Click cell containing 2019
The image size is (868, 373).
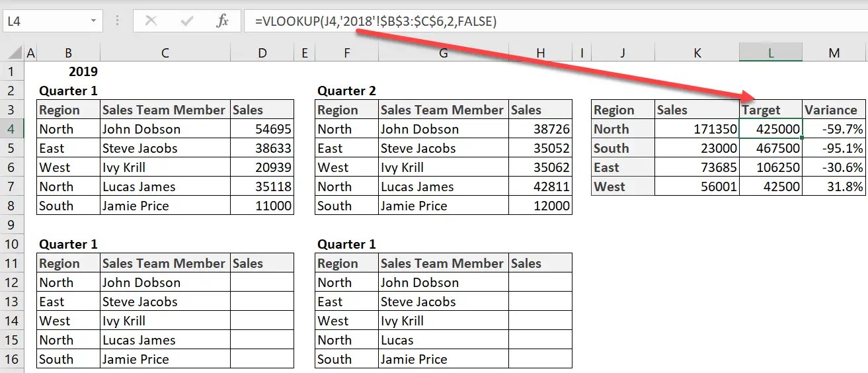point(69,71)
